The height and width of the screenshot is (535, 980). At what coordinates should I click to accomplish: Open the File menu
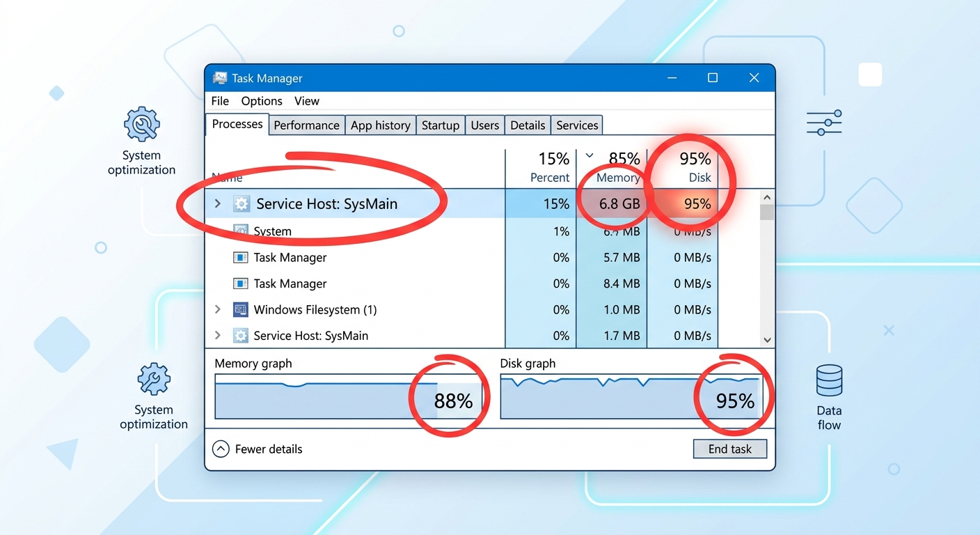click(220, 101)
